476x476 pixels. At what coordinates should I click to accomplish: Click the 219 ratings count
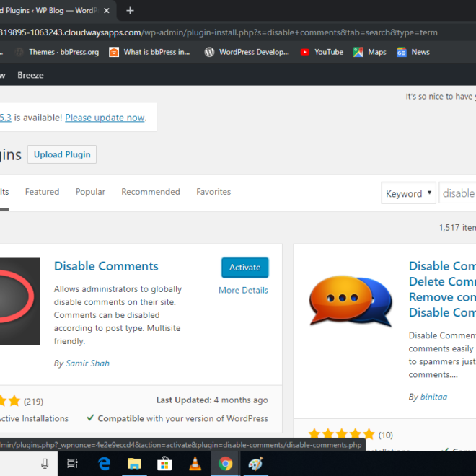pos(33,402)
